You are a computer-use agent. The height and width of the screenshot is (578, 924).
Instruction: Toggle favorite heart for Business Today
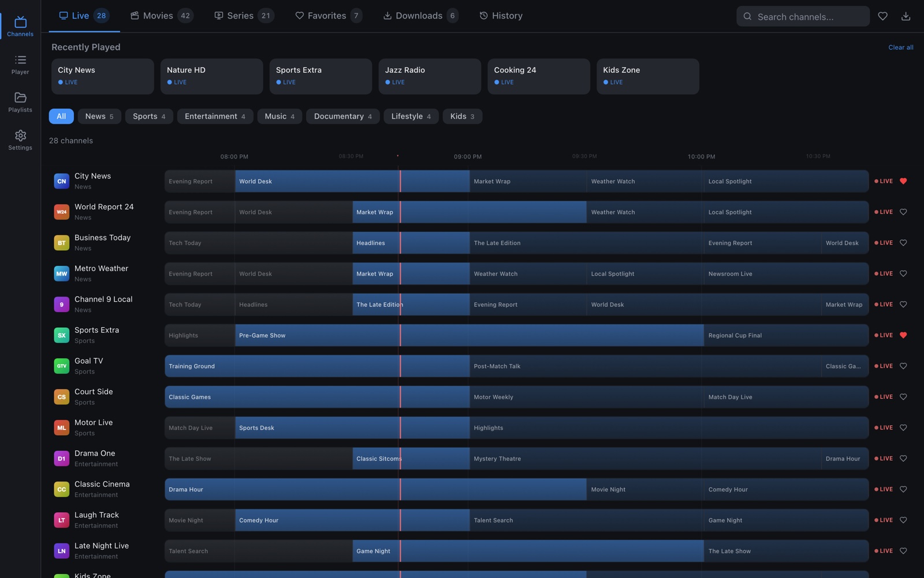pyautogui.click(x=903, y=243)
